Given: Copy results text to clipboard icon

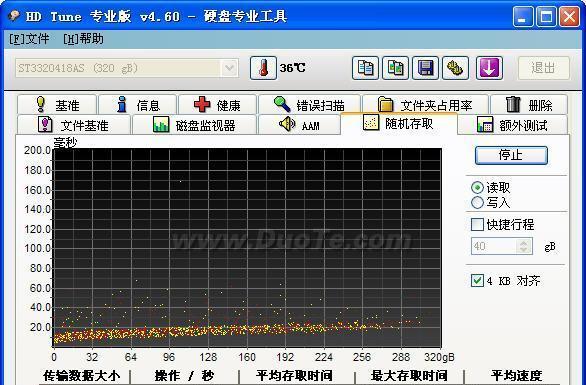Looking at the screenshot, I should [365, 68].
